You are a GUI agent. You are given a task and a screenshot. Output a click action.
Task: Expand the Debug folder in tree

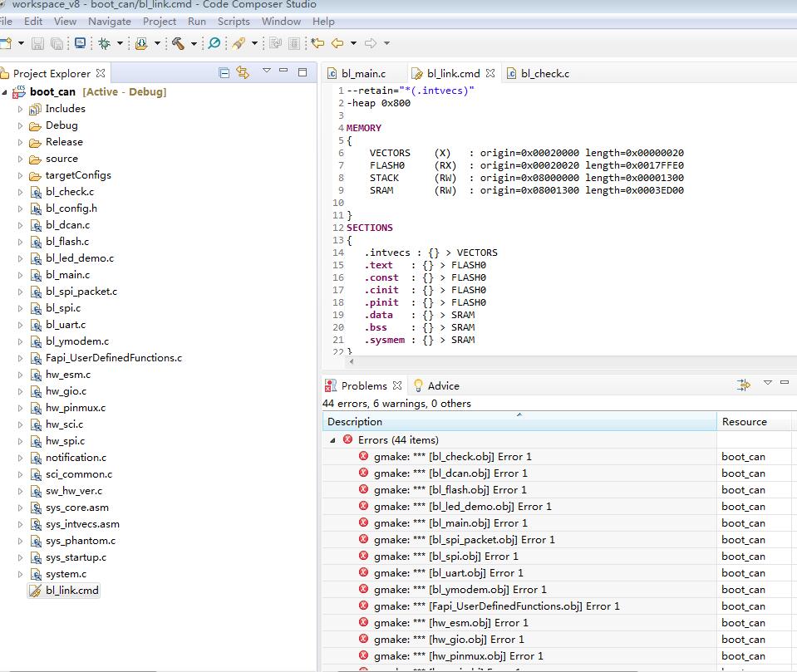click(21, 125)
